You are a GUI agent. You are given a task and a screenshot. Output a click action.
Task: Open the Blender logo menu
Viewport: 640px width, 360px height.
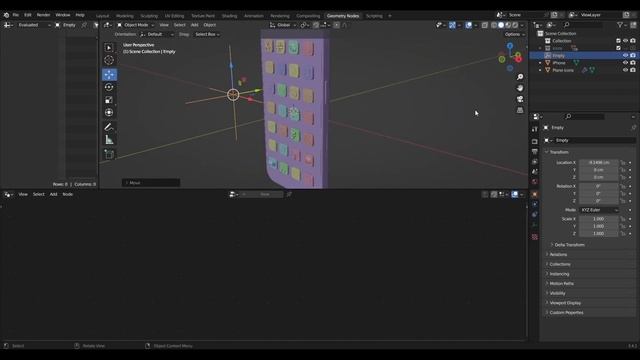click(x=6, y=15)
